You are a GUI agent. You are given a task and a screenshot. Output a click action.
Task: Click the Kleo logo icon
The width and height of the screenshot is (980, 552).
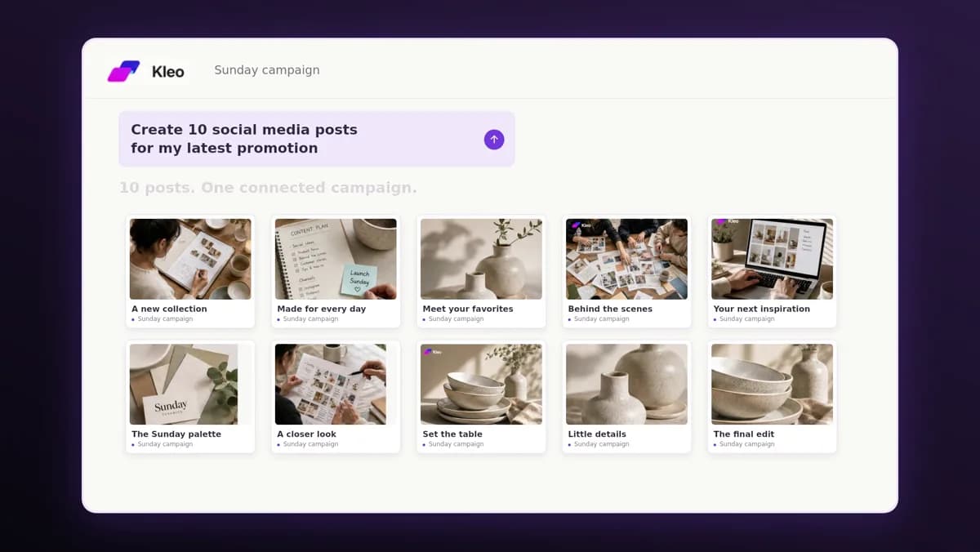pos(124,71)
